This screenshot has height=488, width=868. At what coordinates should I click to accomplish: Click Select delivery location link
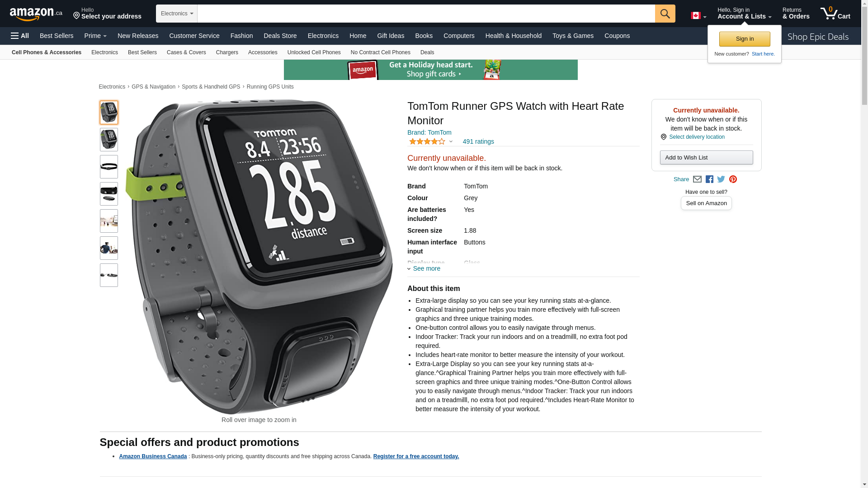(x=697, y=137)
